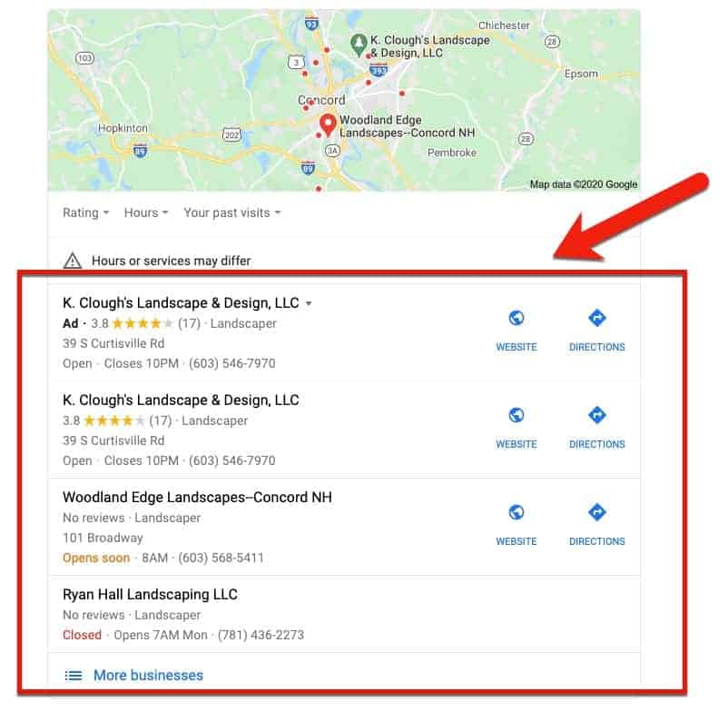The width and height of the screenshot is (728, 712).
Task: Click directions icon for second K. Clough's listing
Action: [x=596, y=415]
